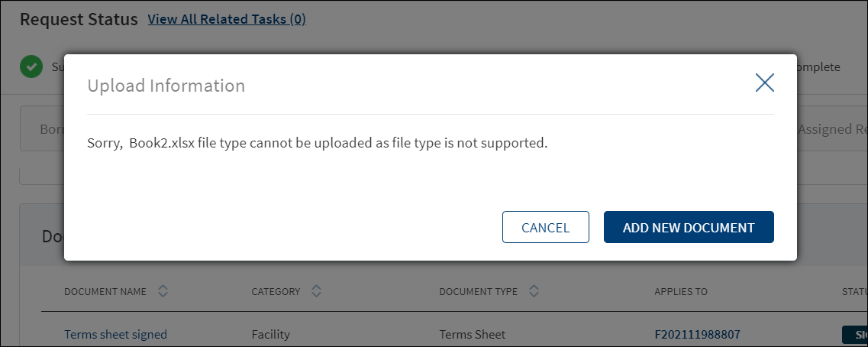Click the CANCEL button
The height and width of the screenshot is (347, 868).
pyautogui.click(x=545, y=227)
